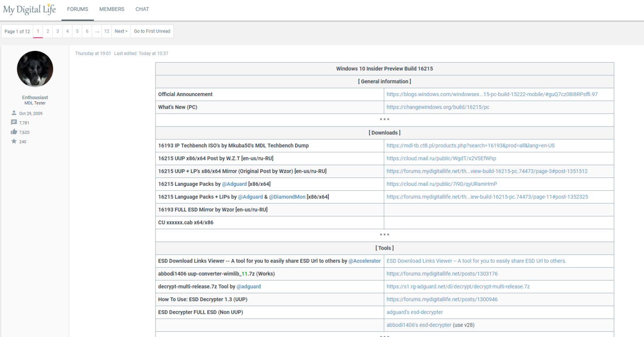Click the joined date person icon
The height and width of the screenshot is (337, 644).
14,113
